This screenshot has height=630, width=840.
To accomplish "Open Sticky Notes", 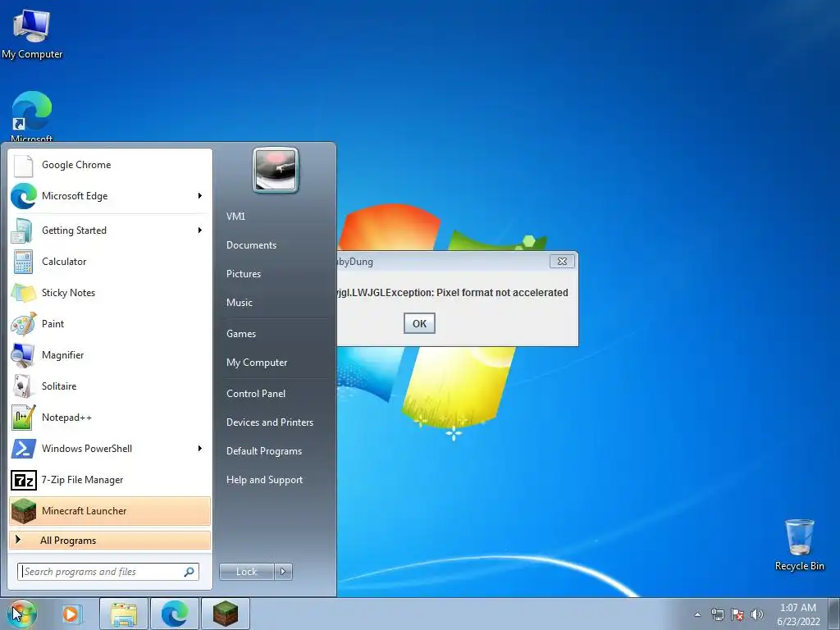I will point(110,293).
